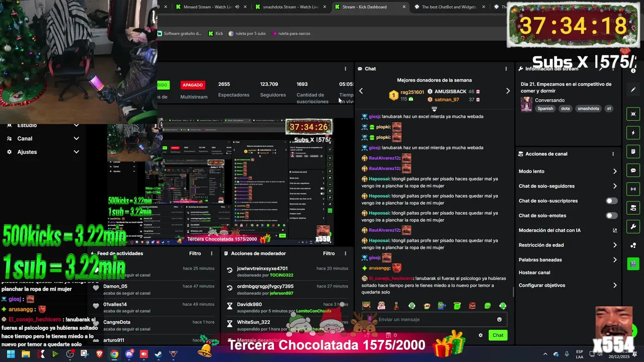Expand Canal sidebar section
644x362 pixels.
click(x=42, y=138)
